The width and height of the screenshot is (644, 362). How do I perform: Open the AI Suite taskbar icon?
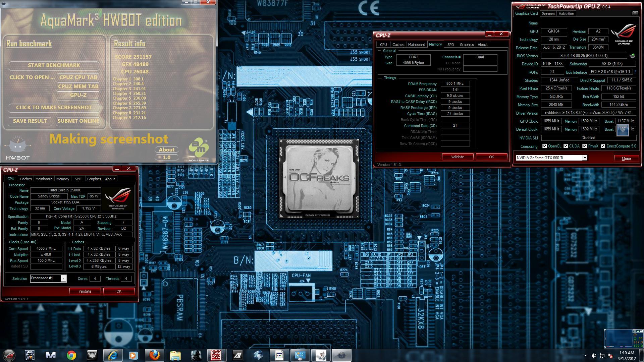click(x=237, y=355)
